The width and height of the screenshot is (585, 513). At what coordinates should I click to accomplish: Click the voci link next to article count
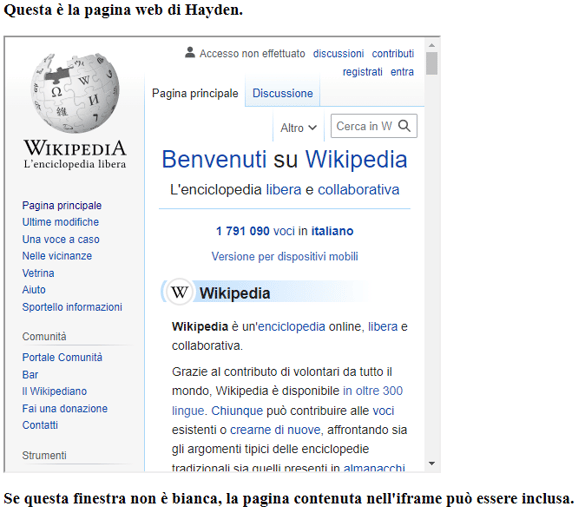coord(284,231)
